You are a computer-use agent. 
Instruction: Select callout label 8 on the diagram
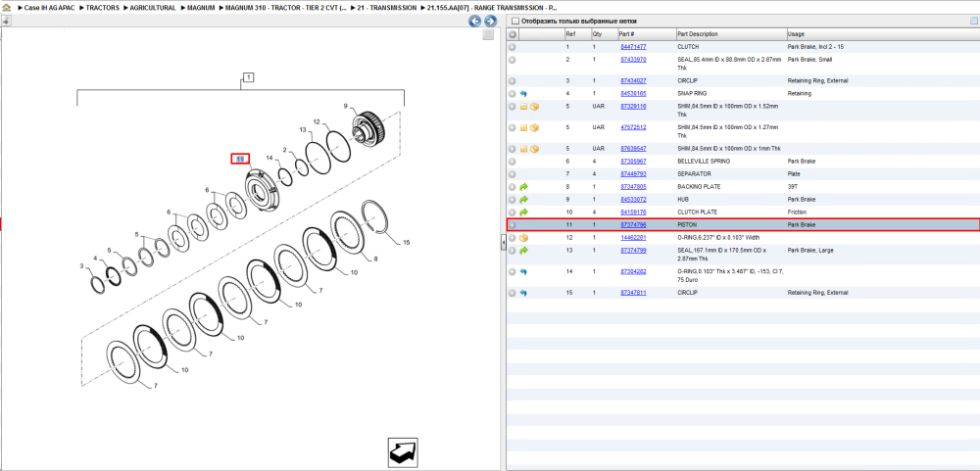(375, 258)
